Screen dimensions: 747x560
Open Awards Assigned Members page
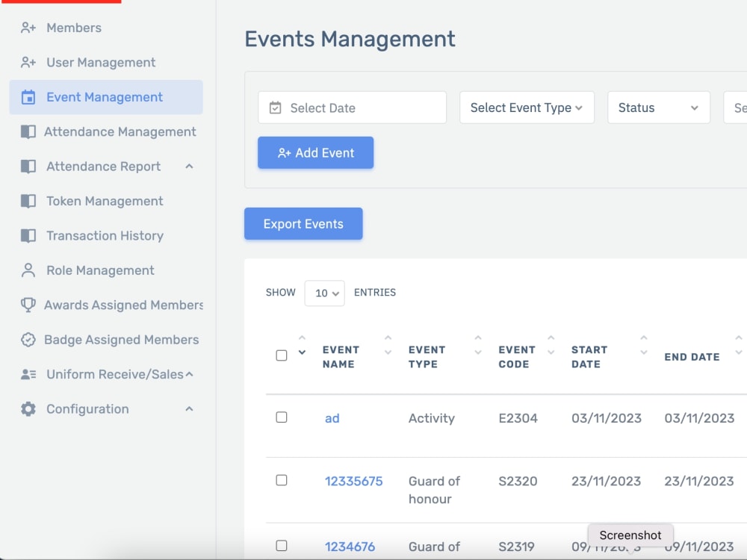click(123, 305)
